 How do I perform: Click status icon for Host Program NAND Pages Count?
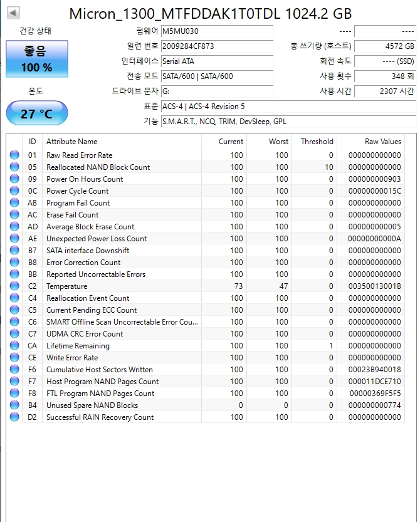coord(14,381)
